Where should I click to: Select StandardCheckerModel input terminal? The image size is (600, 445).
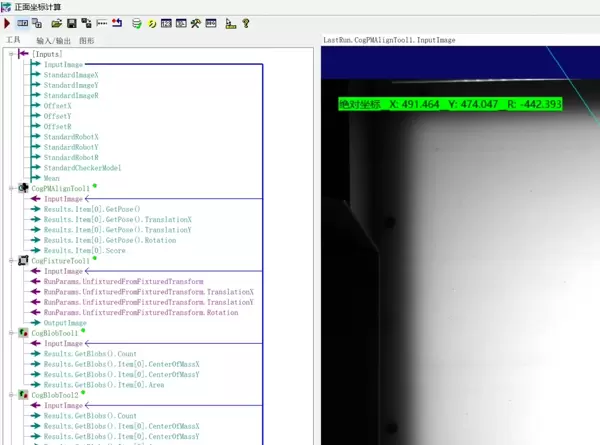coord(82,168)
